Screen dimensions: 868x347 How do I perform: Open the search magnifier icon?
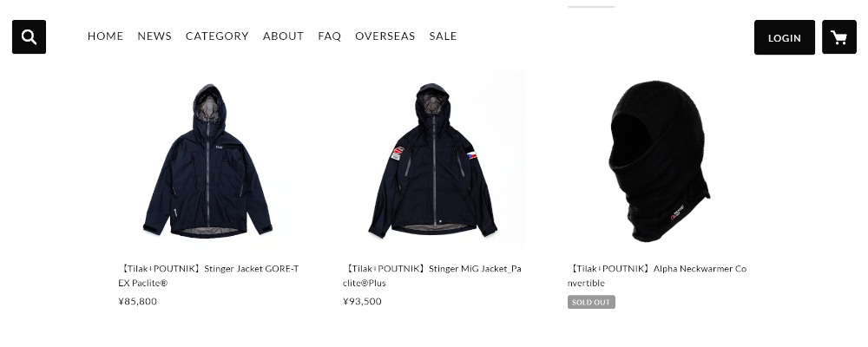(29, 37)
